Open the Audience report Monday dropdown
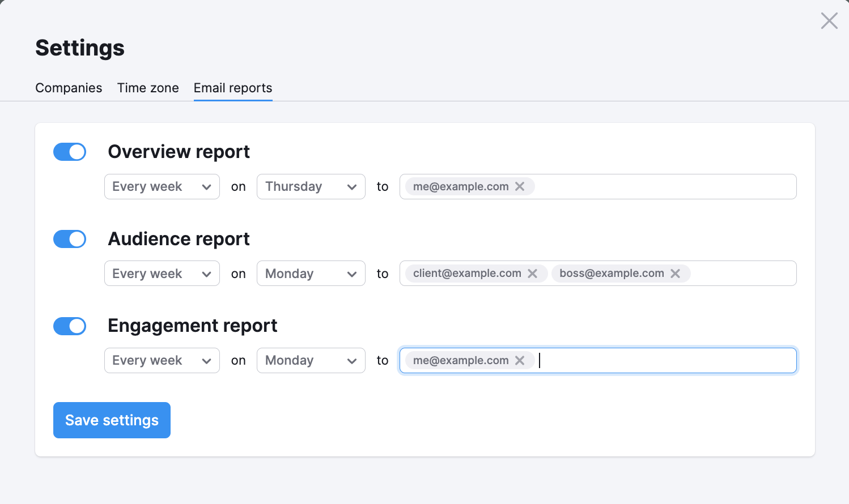This screenshot has width=849, height=504. click(311, 273)
